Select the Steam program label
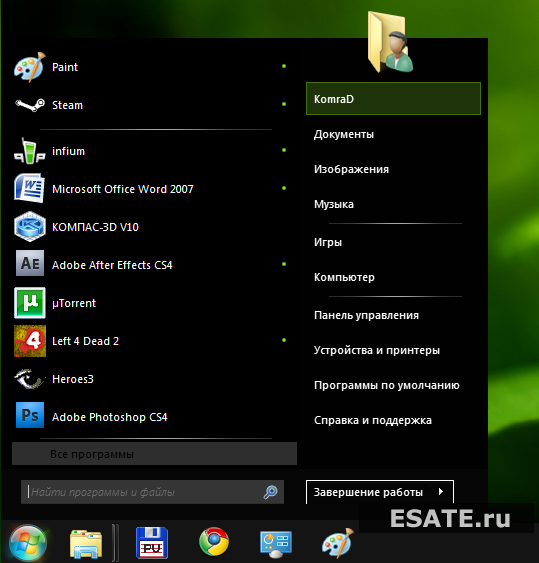The width and height of the screenshot is (539, 563). tap(68, 105)
